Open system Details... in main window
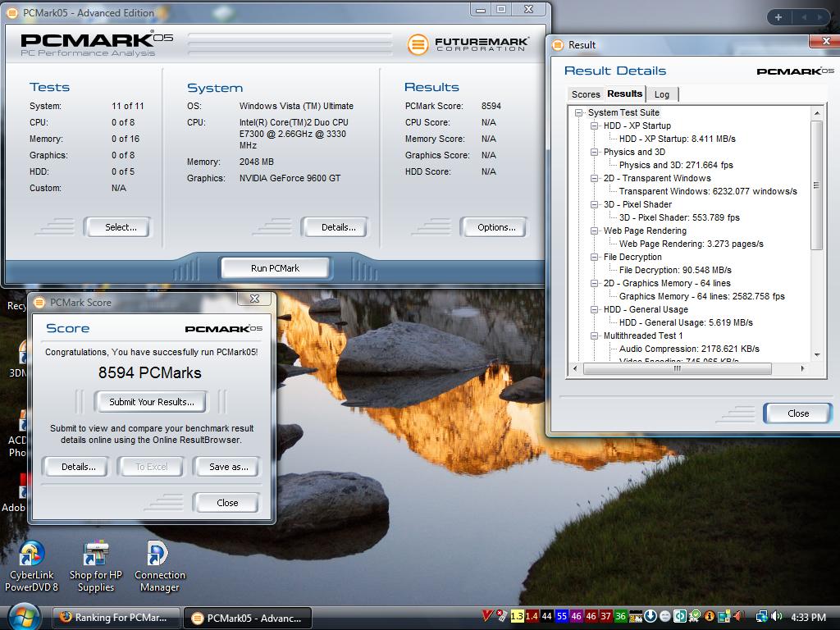Screen dimensions: 840x630 click(335, 227)
